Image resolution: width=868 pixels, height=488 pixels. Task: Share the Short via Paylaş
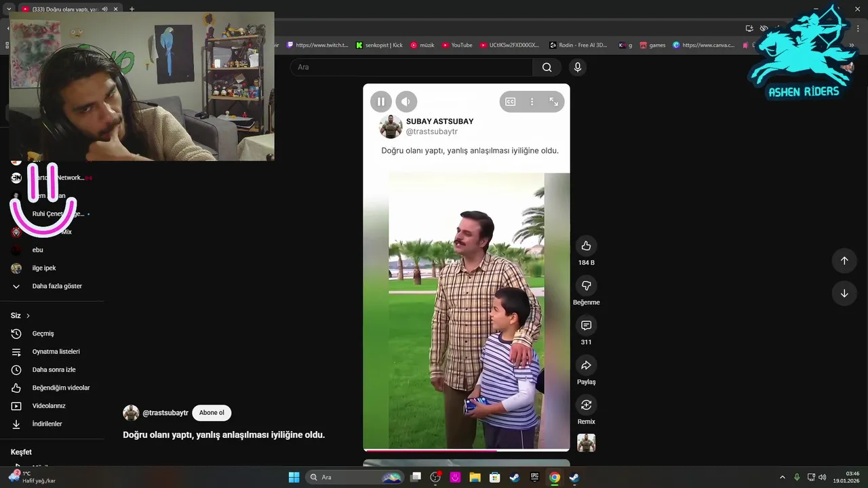[x=587, y=365]
